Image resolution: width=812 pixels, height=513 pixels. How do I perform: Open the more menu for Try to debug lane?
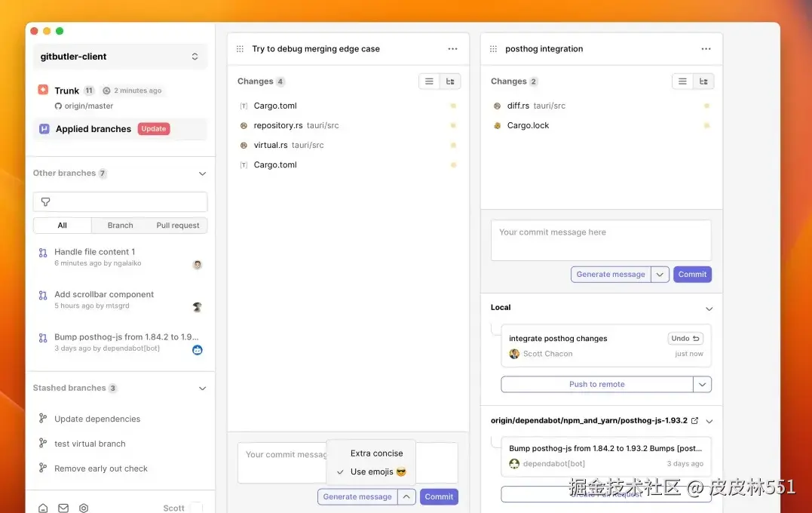pyautogui.click(x=452, y=49)
